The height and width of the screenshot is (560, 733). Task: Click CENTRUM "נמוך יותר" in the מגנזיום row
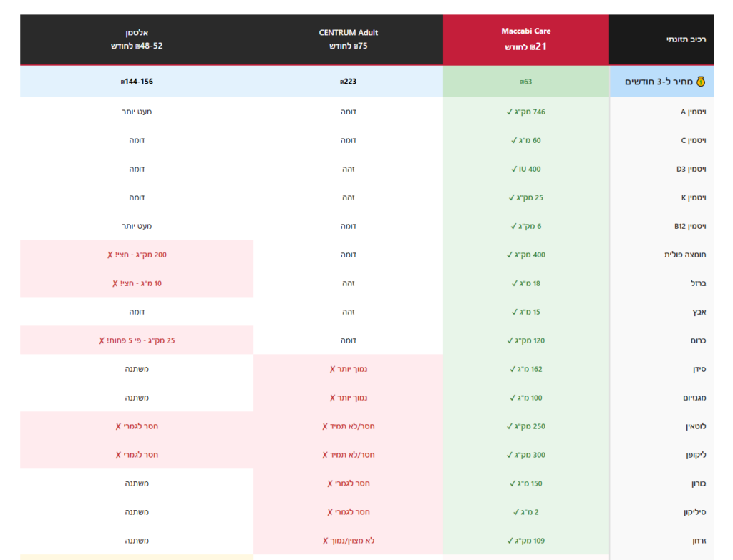coord(349,398)
